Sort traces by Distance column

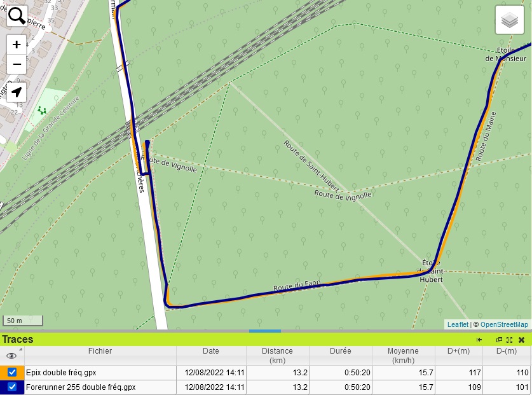[x=277, y=356]
